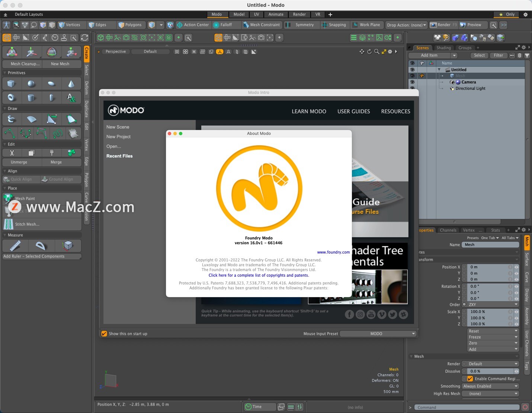This screenshot has width=532, height=413.
Task: Toggle visibility eye of Camera item
Action: point(412,82)
